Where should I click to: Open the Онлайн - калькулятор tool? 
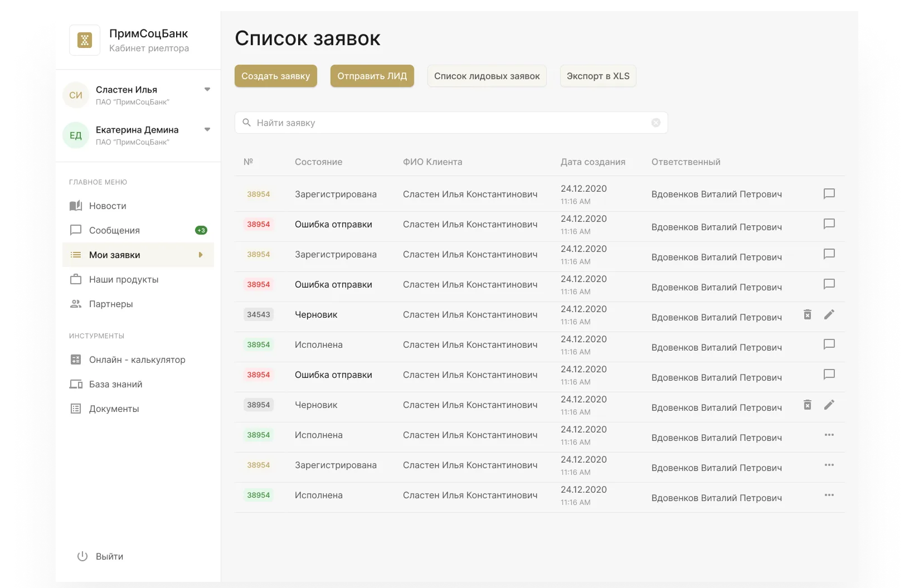(137, 359)
